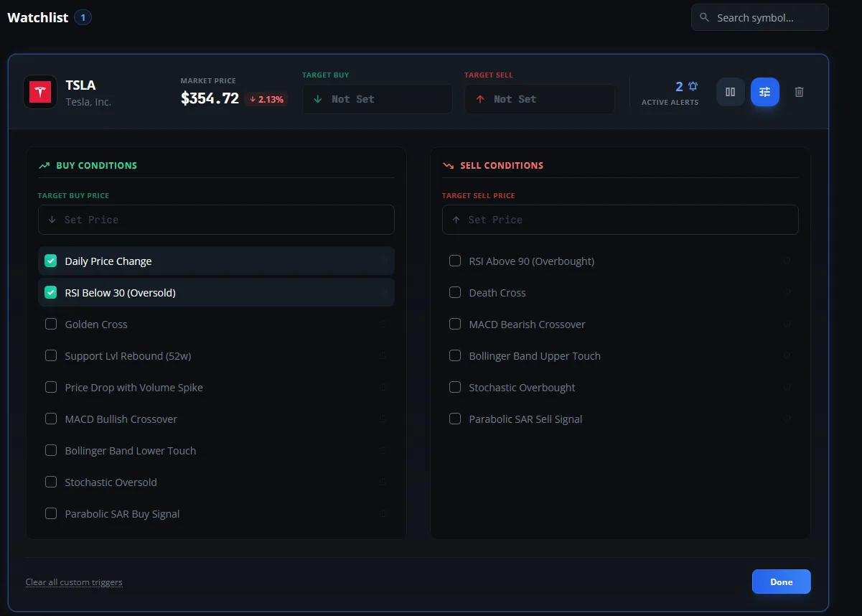Uncheck the Daily Price Change condition
Screen dimensions: 862x616
click(x=51, y=261)
